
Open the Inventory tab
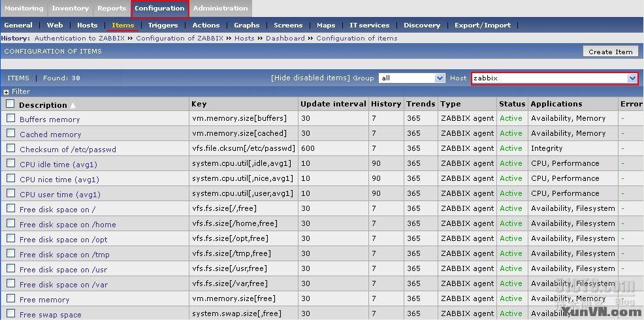71,8
